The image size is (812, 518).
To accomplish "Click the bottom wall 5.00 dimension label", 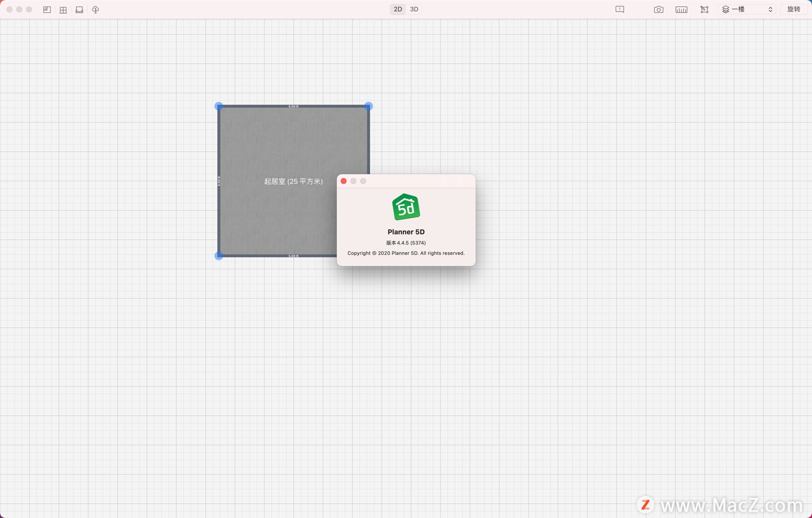I will point(293,256).
